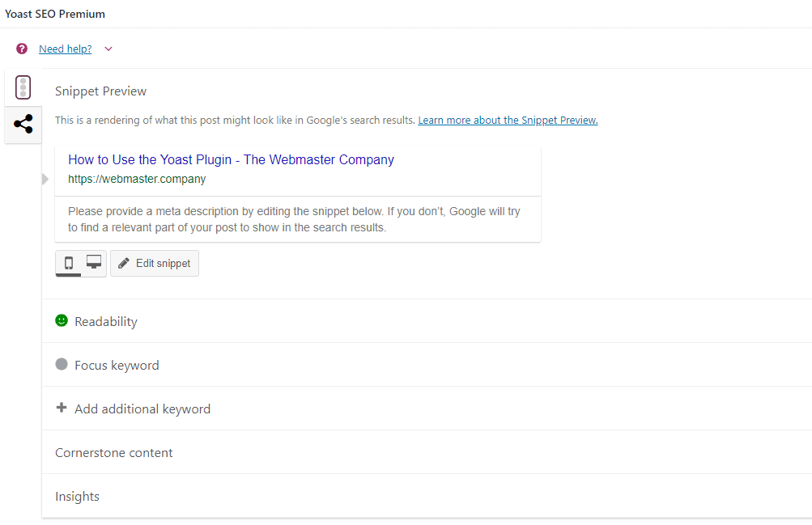Click the snippet title How to Use the Yoast Plugin
Screen dimensions: 812x525
point(231,159)
